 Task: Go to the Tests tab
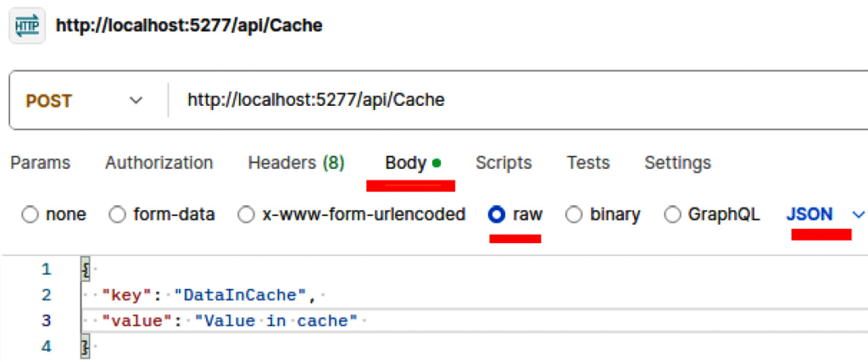point(588,163)
